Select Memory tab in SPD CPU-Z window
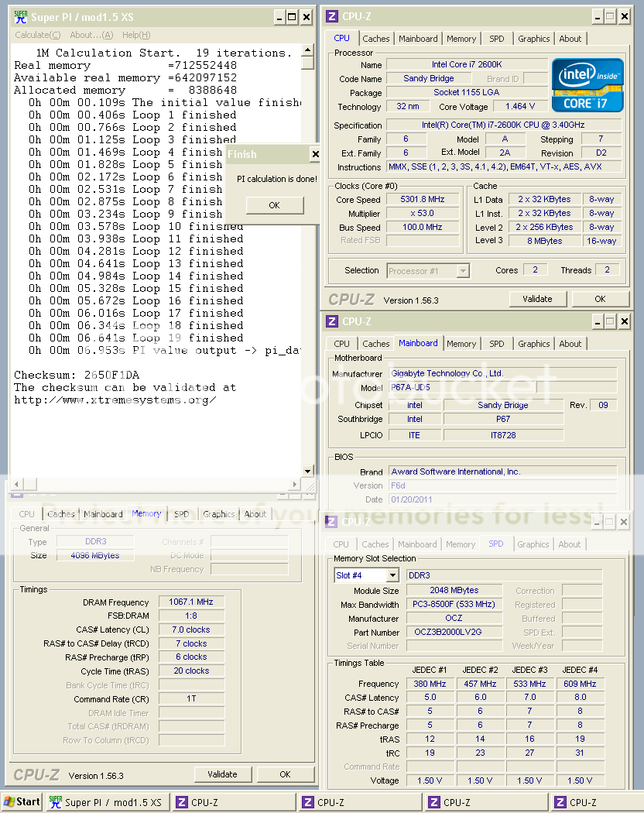 pos(461,544)
